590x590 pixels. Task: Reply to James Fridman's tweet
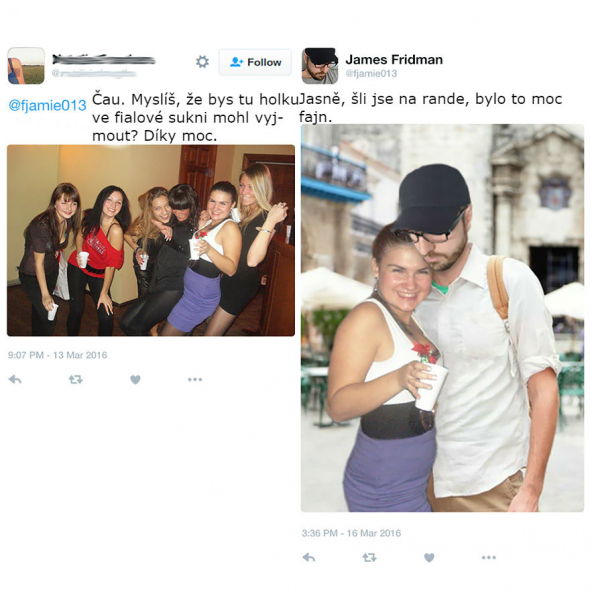click(309, 557)
